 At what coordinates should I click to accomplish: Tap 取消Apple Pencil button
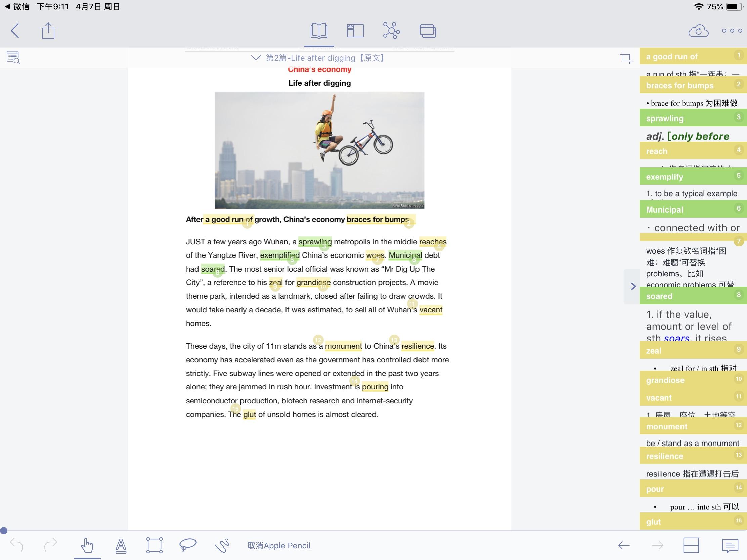[x=278, y=546]
